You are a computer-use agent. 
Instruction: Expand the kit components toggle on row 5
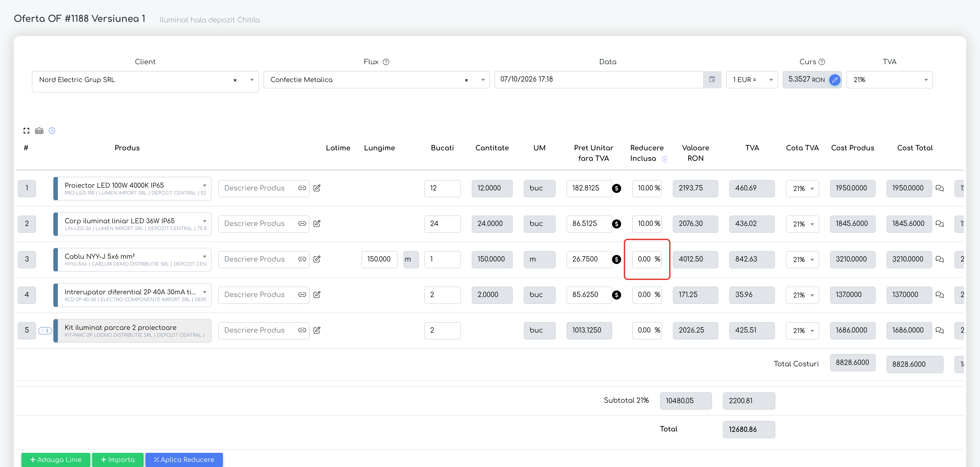[45, 331]
